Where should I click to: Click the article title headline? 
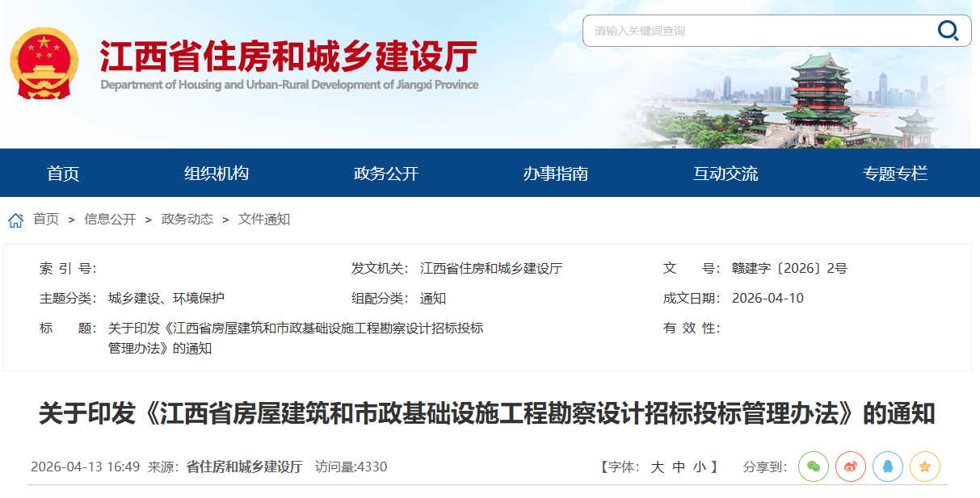click(490, 412)
